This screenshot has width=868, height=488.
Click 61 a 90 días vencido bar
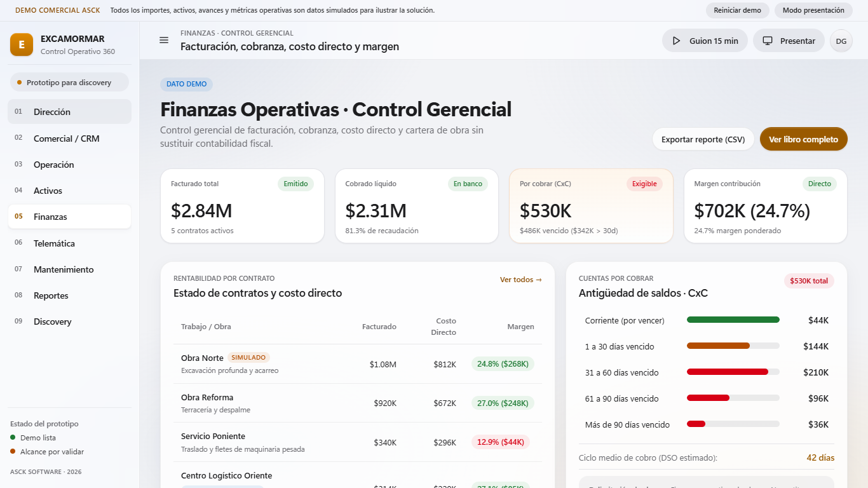tap(733, 398)
